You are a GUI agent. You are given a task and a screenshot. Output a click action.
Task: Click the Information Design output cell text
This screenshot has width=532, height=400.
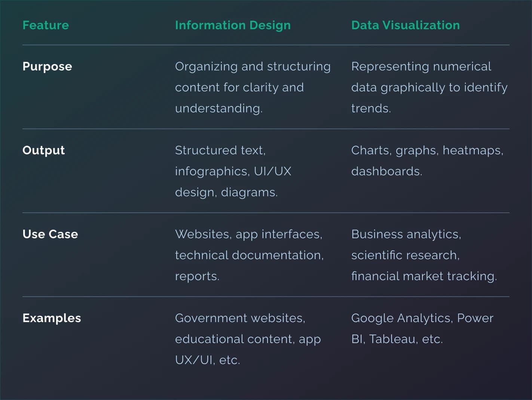pos(233,171)
